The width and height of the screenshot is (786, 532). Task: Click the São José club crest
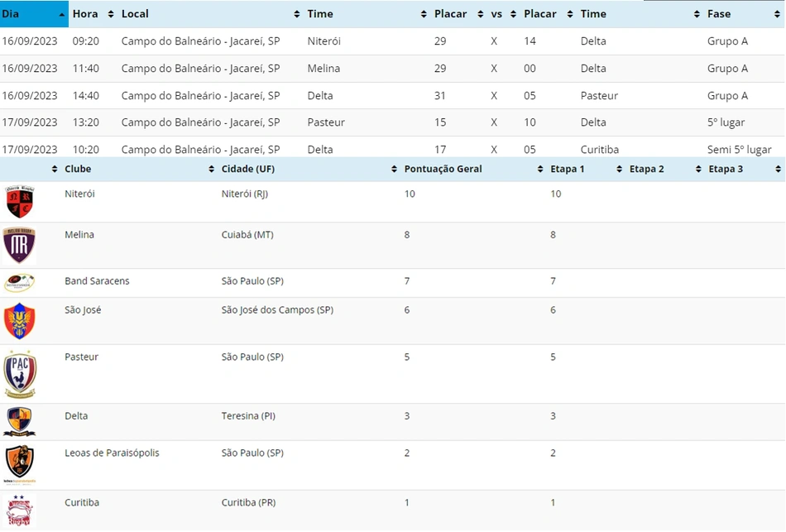point(19,321)
